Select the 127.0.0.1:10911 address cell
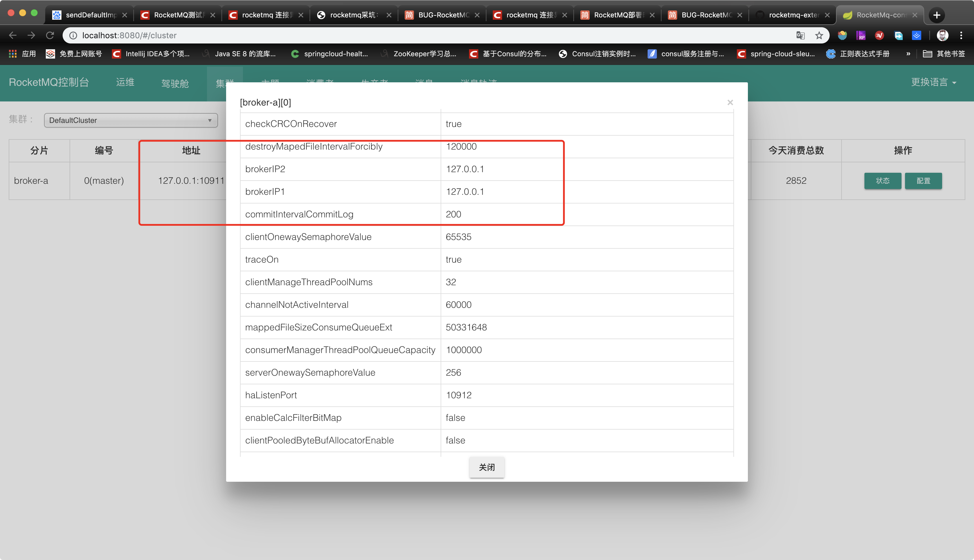The width and height of the screenshot is (974, 560). (x=191, y=181)
